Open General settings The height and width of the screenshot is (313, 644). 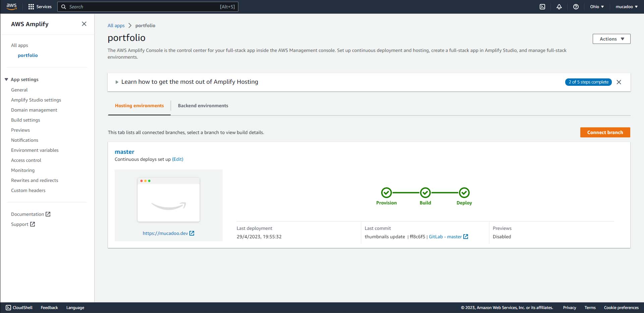19,90
